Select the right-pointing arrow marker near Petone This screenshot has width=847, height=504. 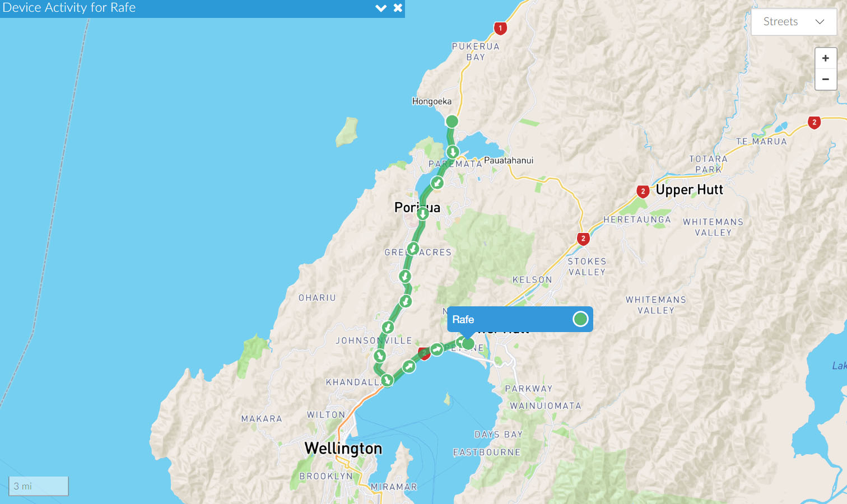tap(437, 349)
